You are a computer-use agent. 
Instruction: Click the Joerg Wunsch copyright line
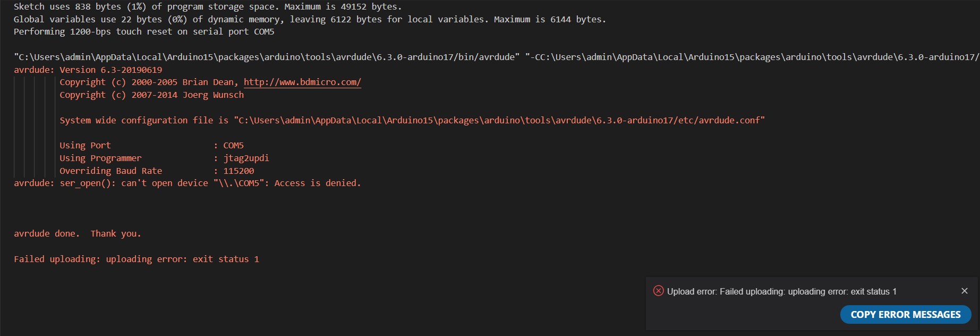point(151,95)
